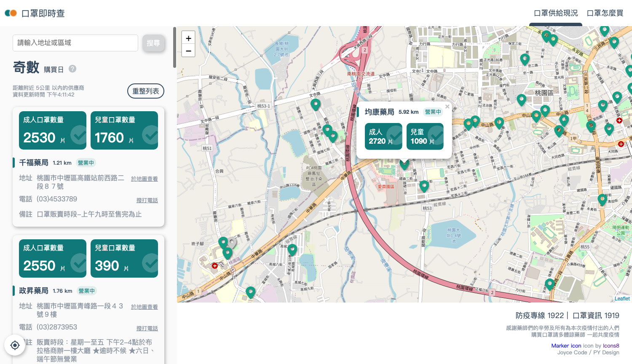
Task: Click the popup 成人 2720 card
Action: pyautogui.click(x=383, y=136)
